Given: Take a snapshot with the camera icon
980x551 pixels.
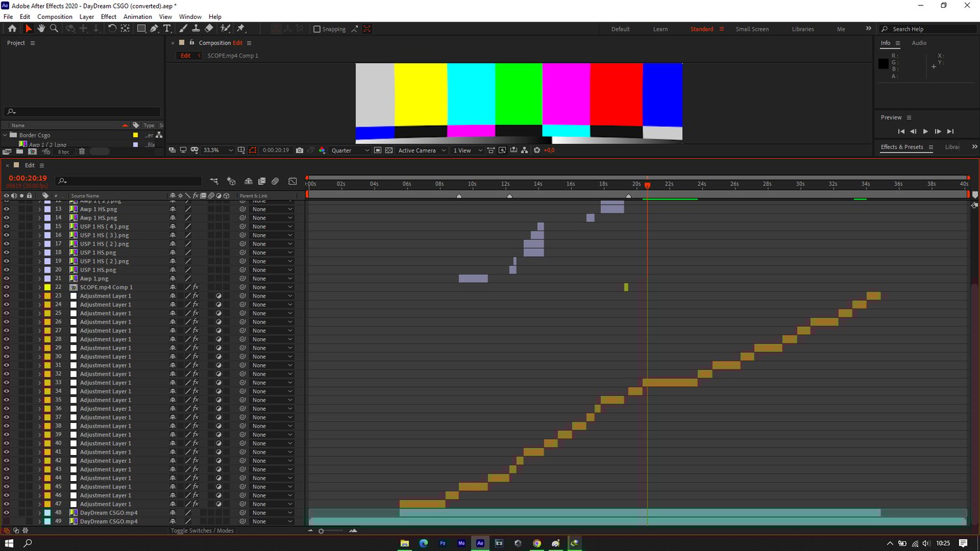Looking at the screenshot, I should (299, 150).
